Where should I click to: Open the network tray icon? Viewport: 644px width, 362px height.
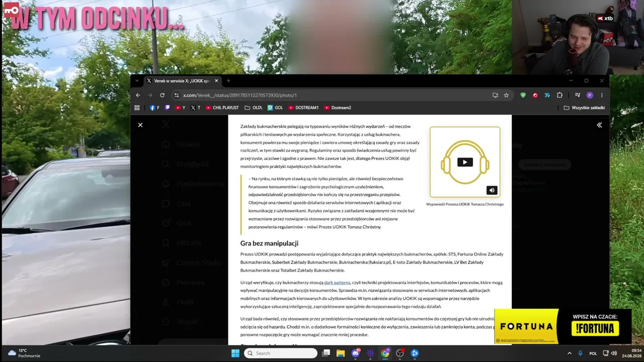coord(606,353)
